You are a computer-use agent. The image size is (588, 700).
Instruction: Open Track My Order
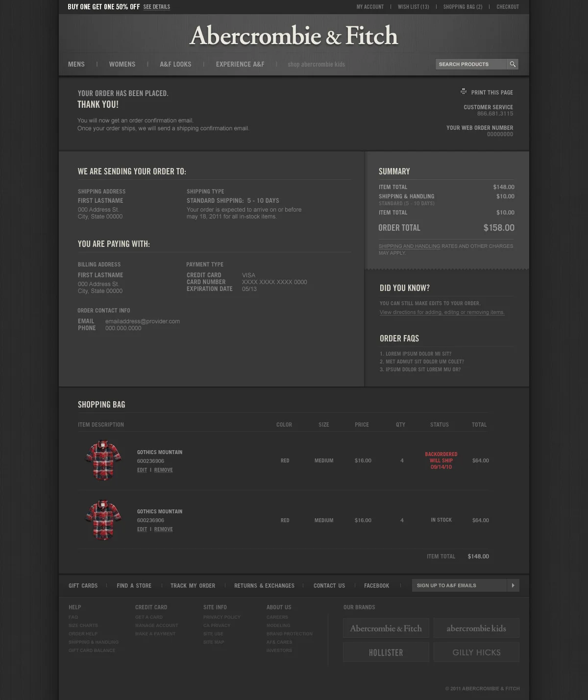click(x=193, y=586)
